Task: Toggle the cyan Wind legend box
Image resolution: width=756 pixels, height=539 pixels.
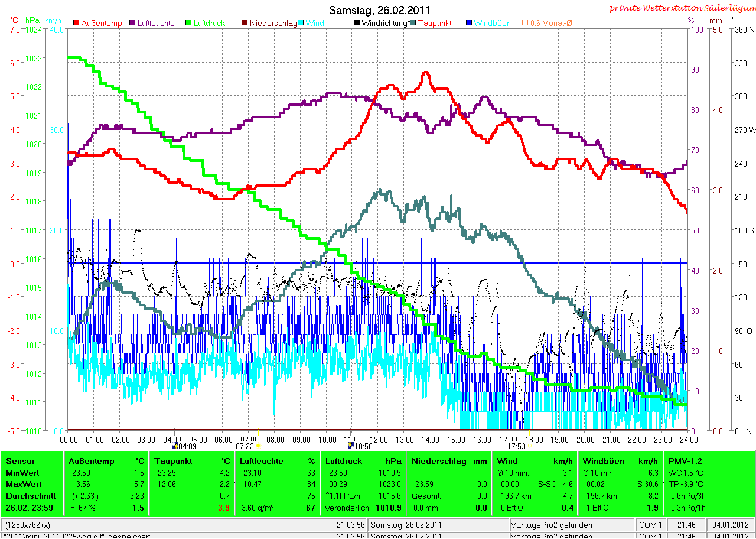Action: pyautogui.click(x=301, y=23)
